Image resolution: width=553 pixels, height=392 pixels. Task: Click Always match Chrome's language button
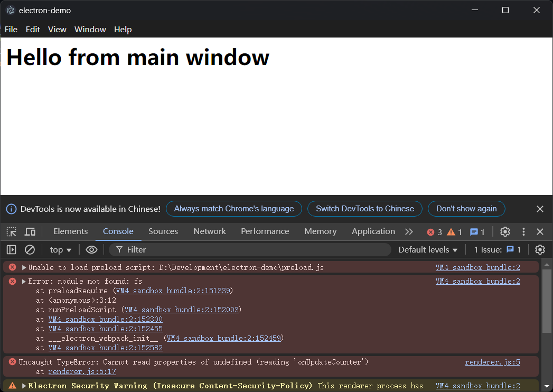click(234, 209)
